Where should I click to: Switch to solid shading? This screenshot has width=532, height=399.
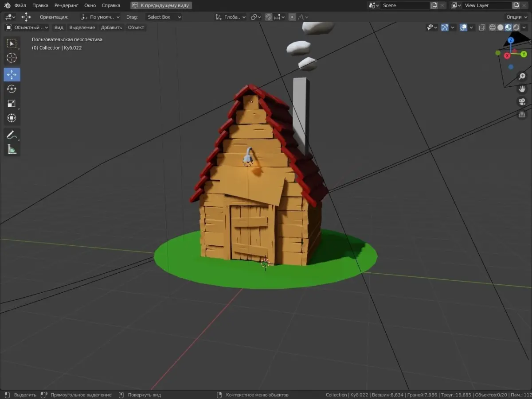(x=500, y=27)
